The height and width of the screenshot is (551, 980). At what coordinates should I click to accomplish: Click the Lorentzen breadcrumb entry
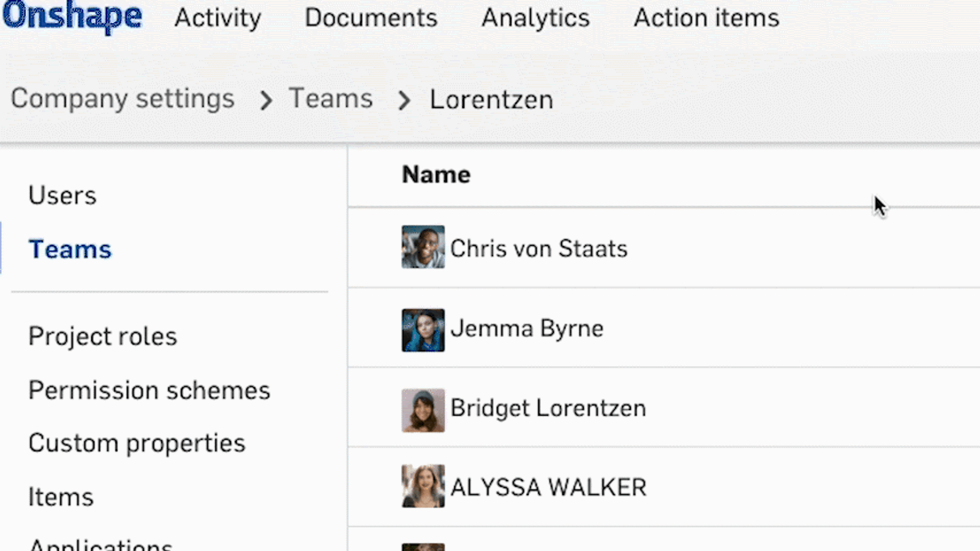click(x=491, y=100)
